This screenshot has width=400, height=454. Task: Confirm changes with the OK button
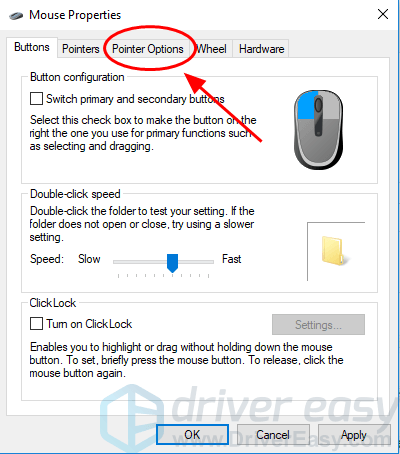point(192,434)
